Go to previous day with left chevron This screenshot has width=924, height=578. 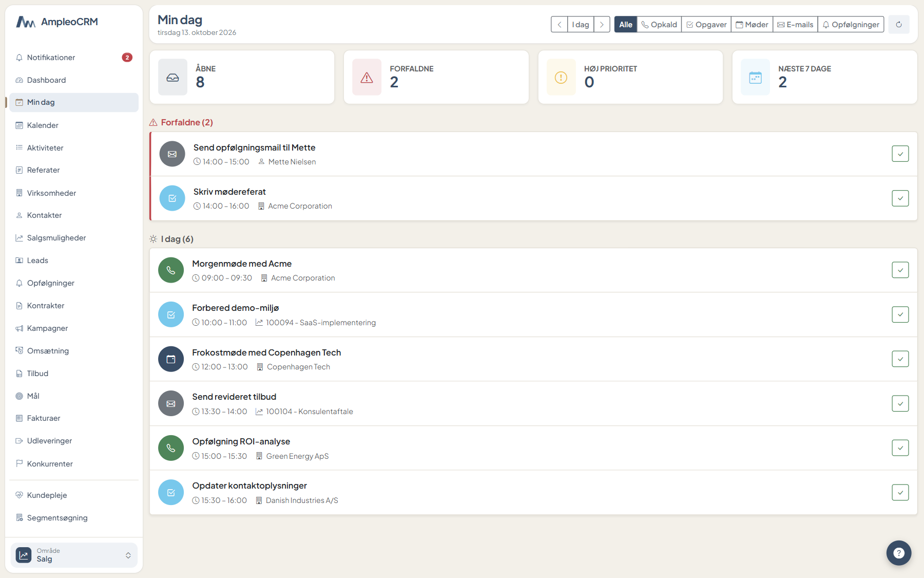coord(560,25)
